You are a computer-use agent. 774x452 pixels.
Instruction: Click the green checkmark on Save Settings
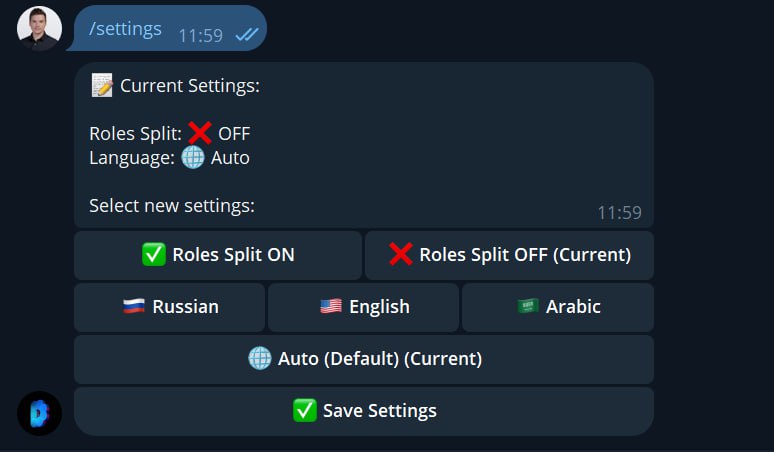pos(305,411)
